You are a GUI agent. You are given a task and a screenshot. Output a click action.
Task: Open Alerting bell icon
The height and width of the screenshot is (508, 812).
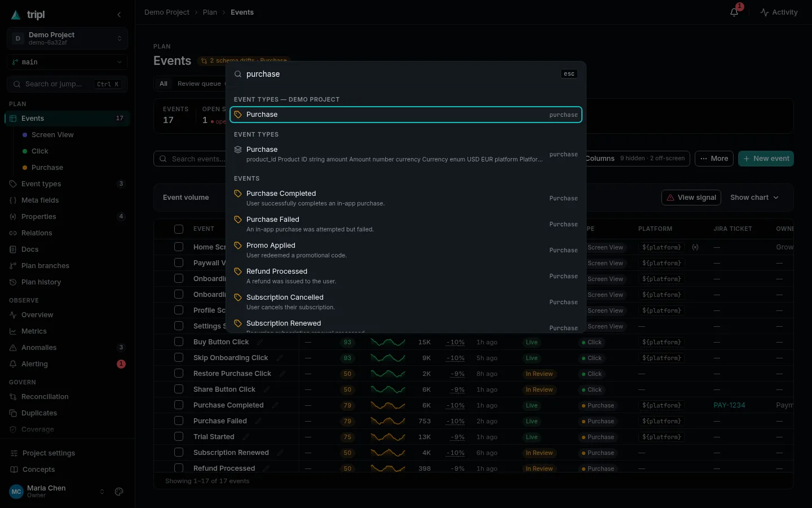(13, 364)
